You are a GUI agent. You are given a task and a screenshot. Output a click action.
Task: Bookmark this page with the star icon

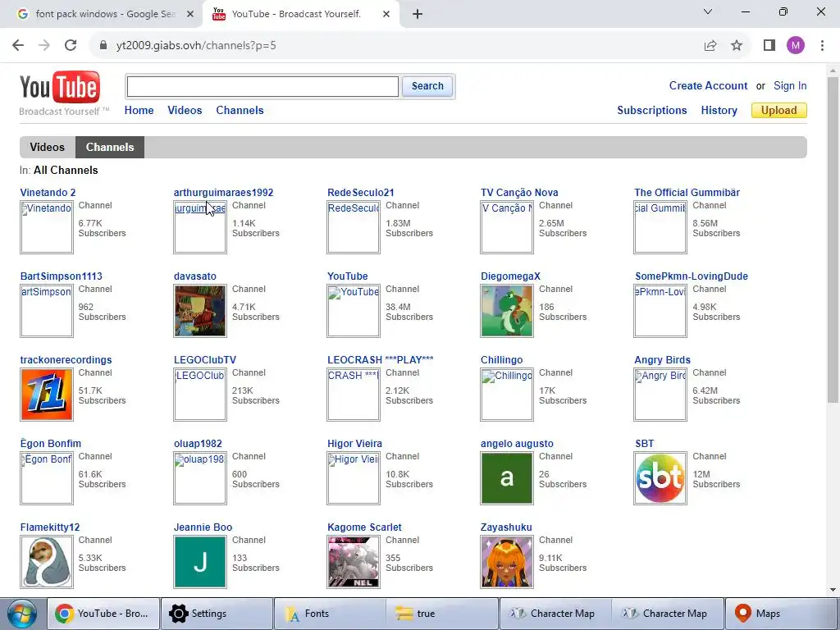737,46
